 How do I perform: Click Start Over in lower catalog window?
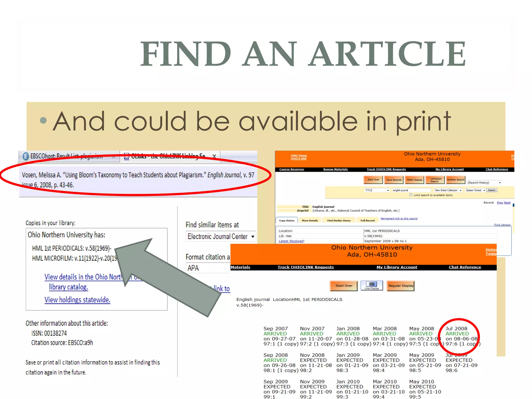[x=344, y=285]
